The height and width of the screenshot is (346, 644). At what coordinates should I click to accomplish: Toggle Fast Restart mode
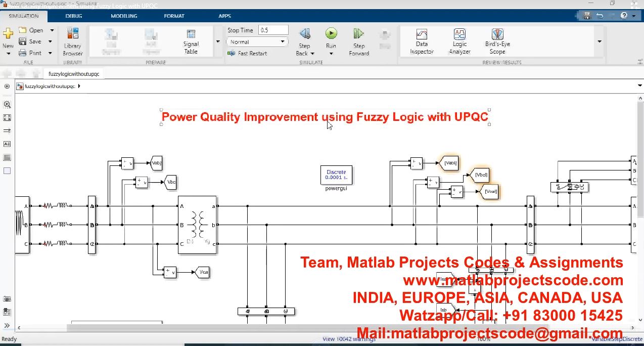(252, 53)
